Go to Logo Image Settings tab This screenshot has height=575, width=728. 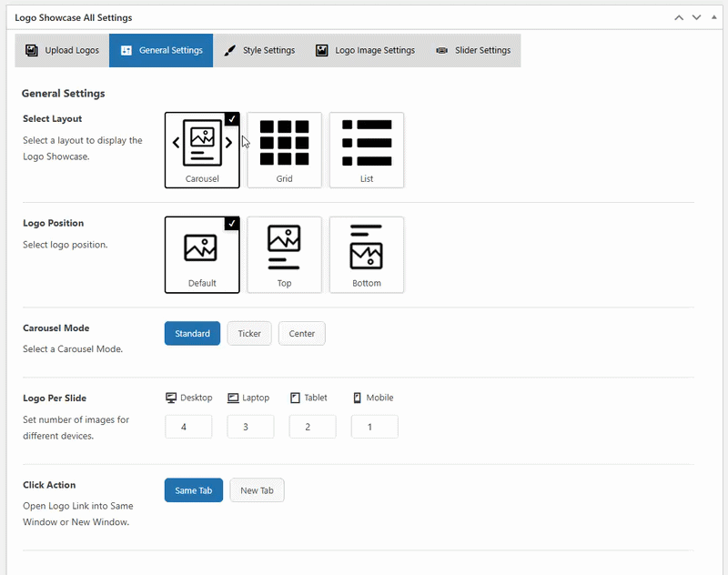click(365, 50)
